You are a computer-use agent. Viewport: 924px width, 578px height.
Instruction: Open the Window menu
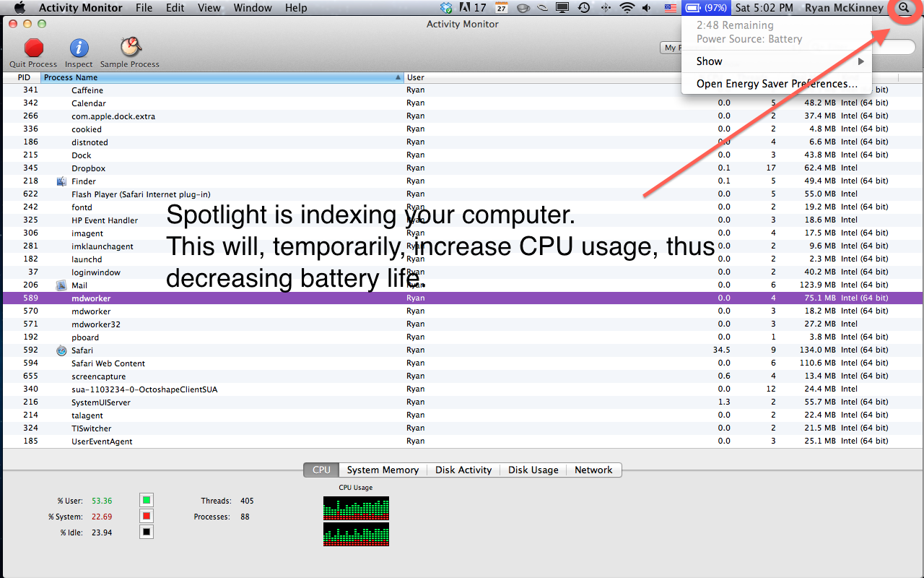tap(253, 8)
